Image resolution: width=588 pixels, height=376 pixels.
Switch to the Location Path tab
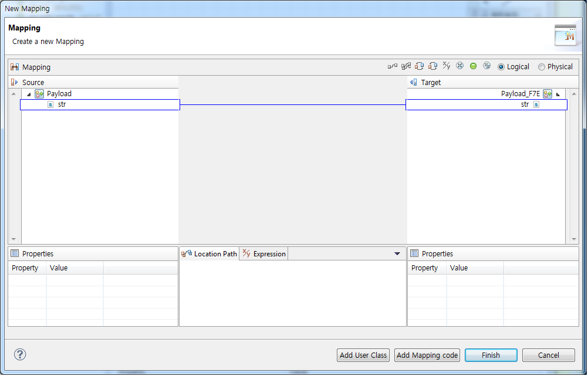[214, 253]
